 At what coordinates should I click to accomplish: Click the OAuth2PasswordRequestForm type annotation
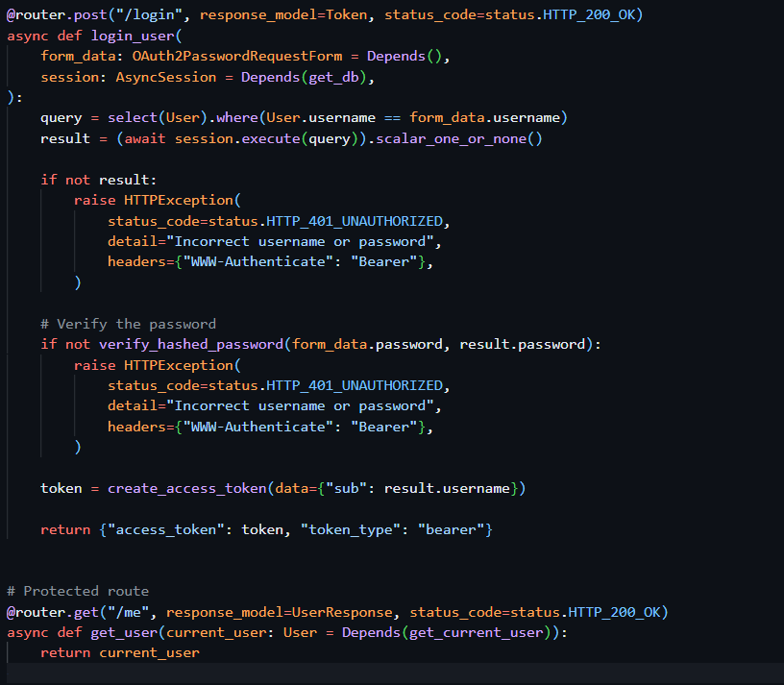click(x=237, y=56)
